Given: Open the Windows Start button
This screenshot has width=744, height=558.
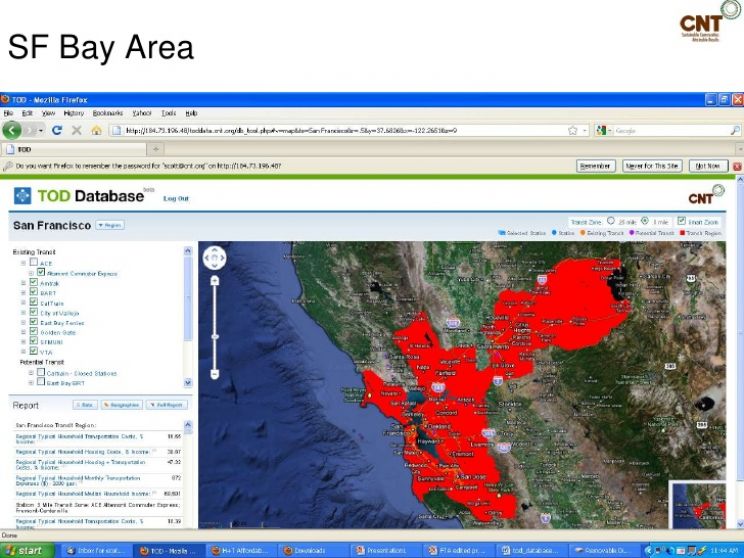Looking at the screenshot, I should click(x=27, y=550).
